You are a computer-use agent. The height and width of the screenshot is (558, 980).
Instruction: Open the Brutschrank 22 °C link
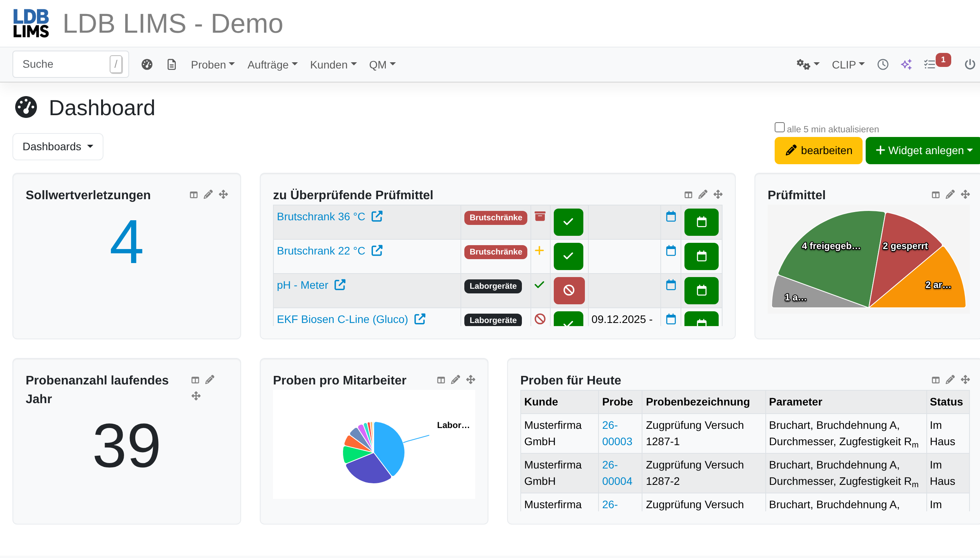321,251
